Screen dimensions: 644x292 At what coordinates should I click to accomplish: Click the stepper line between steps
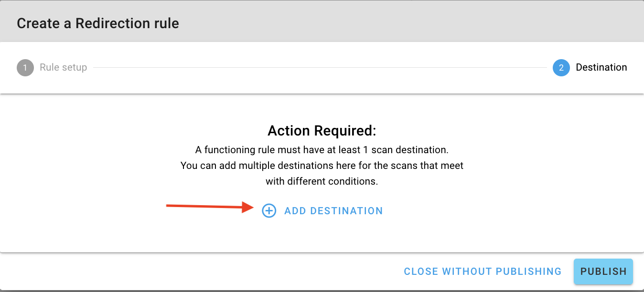(x=319, y=68)
